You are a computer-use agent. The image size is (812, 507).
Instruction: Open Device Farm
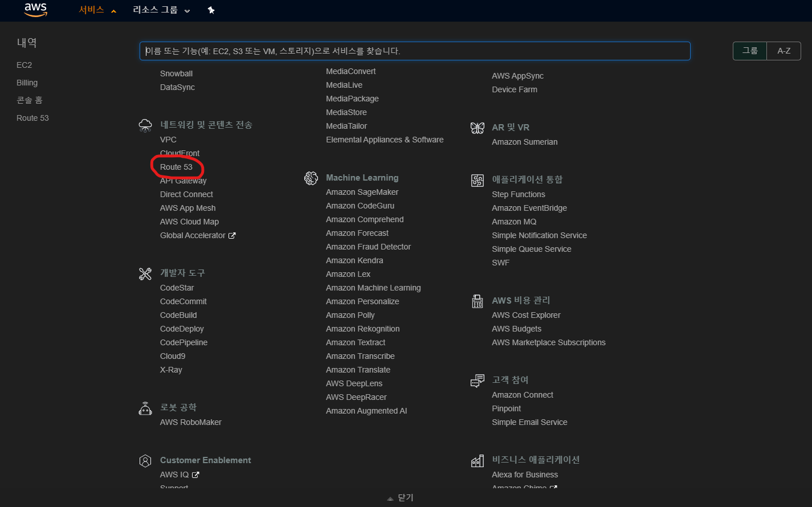click(x=515, y=89)
